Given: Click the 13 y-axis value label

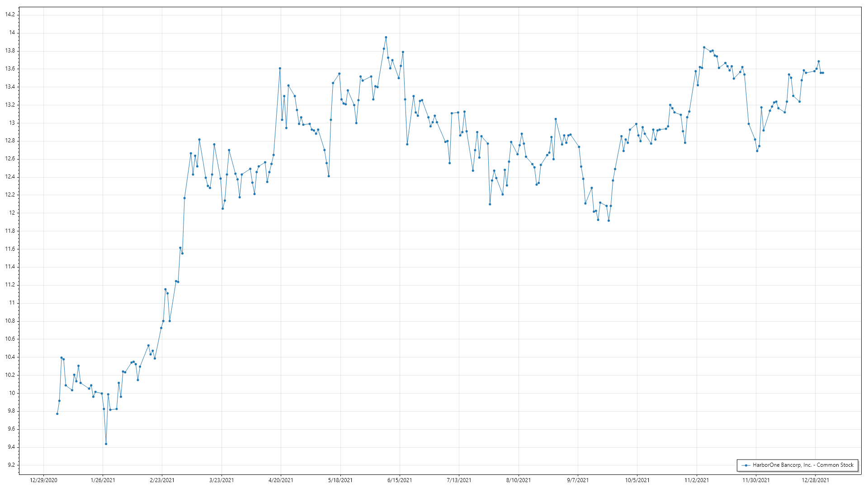Looking at the screenshot, I should 12,123.
